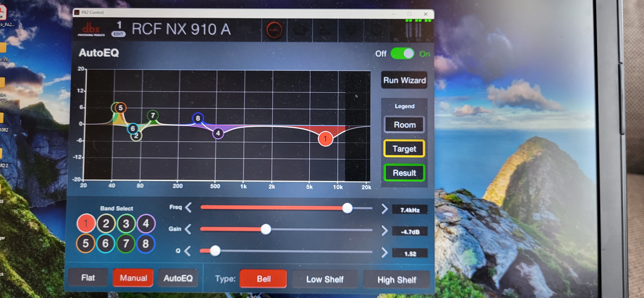Click the Gain slider handle
Image resolution: width=644 pixels, height=298 pixels.
click(x=266, y=229)
